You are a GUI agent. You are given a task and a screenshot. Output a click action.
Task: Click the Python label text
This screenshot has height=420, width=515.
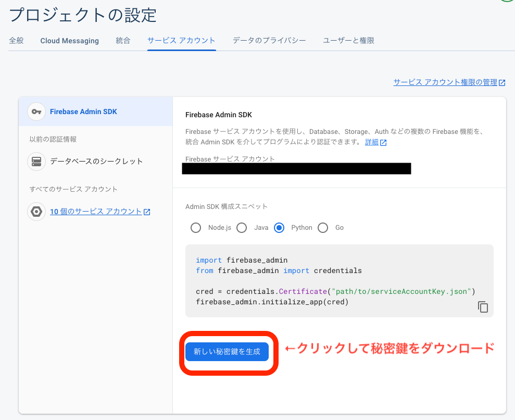302,228
